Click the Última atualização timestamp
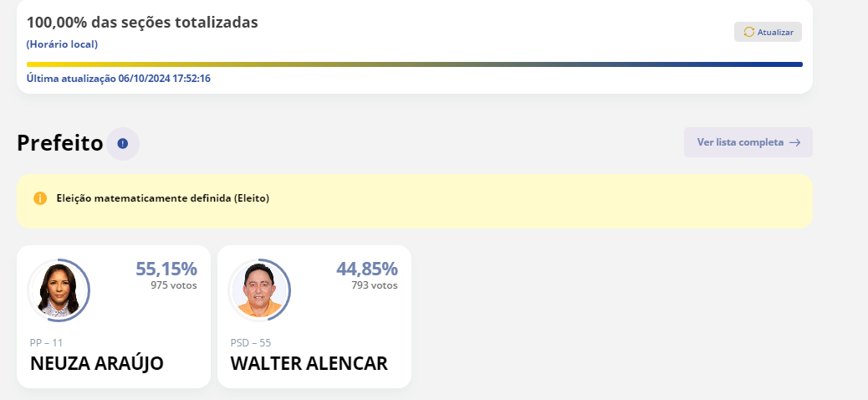 click(x=118, y=79)
